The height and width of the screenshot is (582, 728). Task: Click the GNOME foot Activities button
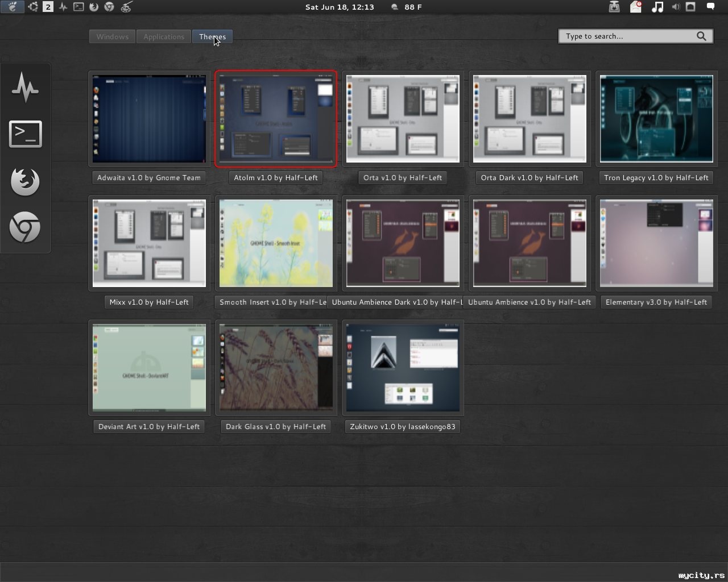[x=13, y=7]
